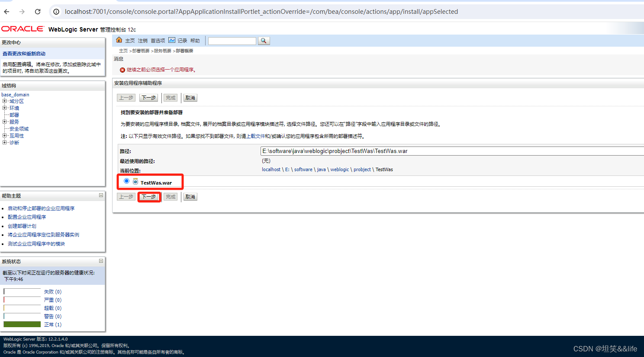Click the 上载文件 link in the note

tap(256, 136)
